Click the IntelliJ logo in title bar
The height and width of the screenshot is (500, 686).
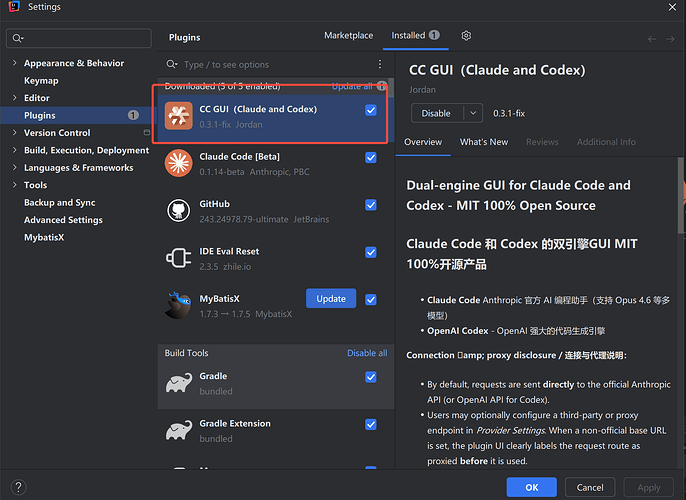click(x=14, y=7)
